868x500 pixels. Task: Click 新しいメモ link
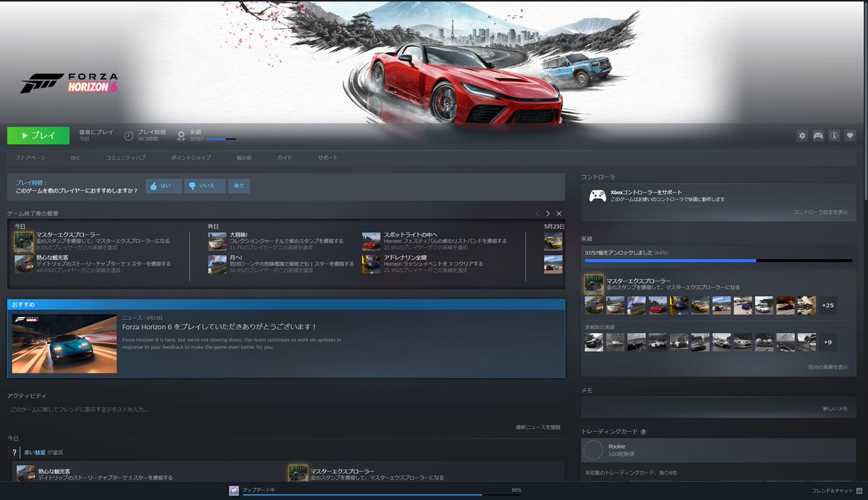[x=835, y=409]
